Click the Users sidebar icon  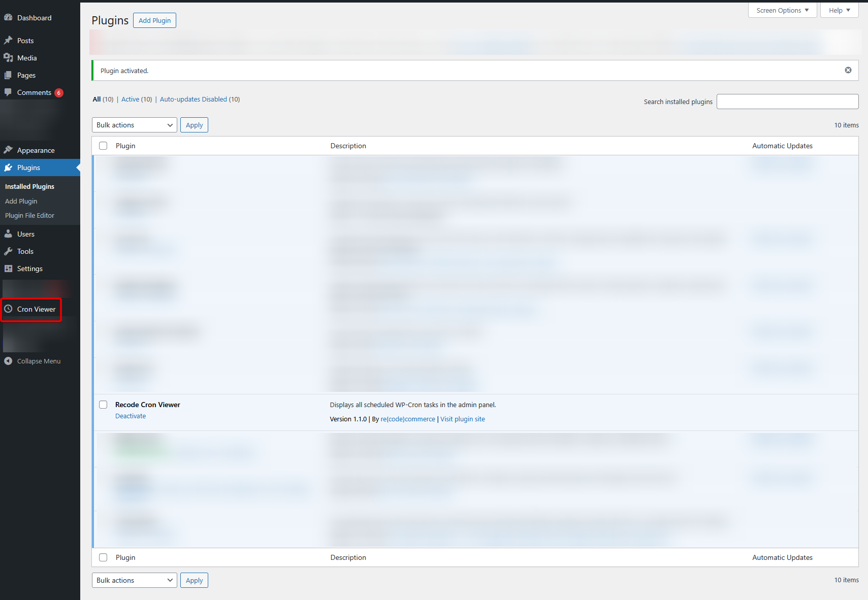tap(9, 234)
